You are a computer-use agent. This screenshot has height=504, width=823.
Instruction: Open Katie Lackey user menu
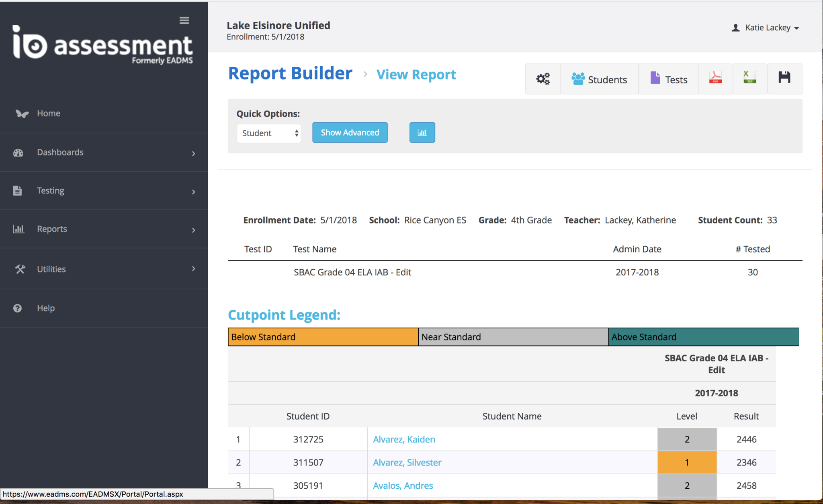(x=766, y=28)
